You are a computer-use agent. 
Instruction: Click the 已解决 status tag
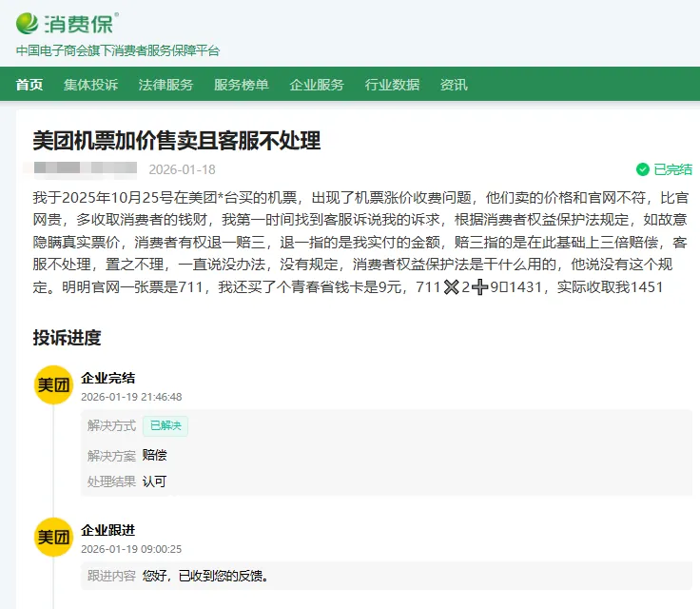click(165, 425)
